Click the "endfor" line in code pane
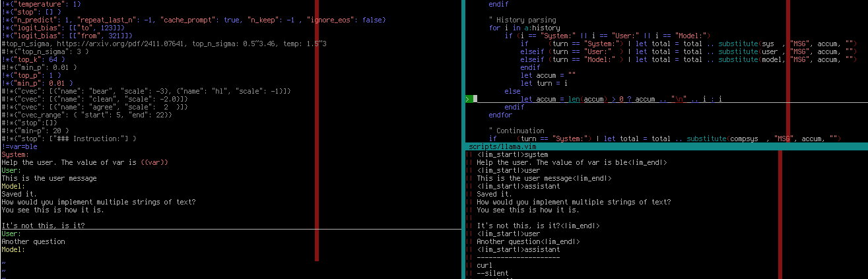 [x=500, y=115]
